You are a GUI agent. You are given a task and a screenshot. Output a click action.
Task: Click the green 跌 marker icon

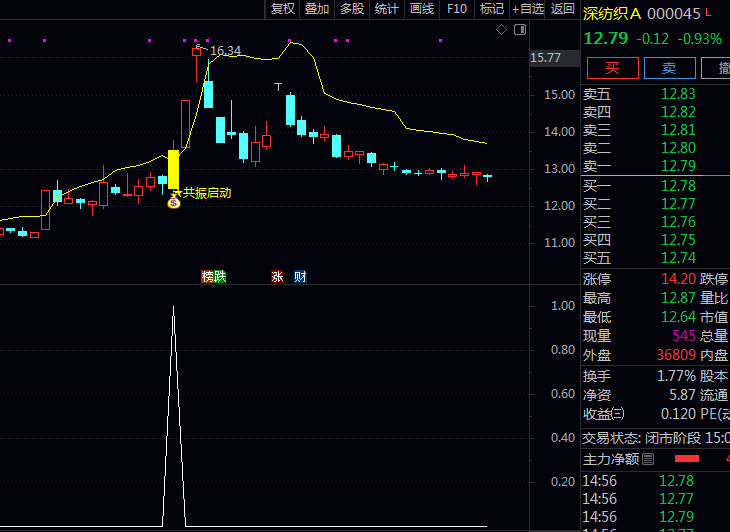coord(220,276)
